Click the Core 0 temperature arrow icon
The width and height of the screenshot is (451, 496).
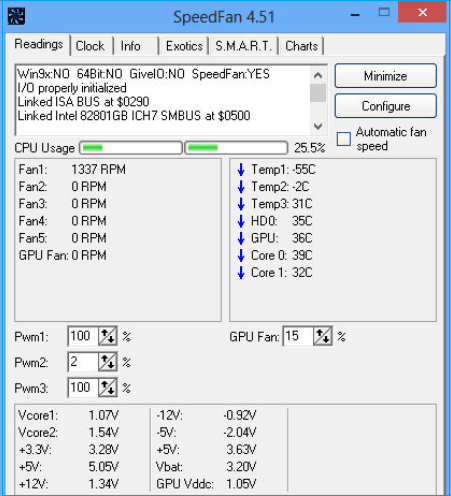[x=241, y=255]
